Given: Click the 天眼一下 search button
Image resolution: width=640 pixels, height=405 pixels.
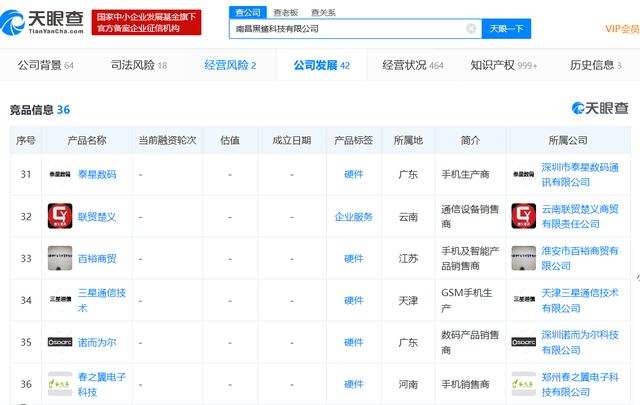Looking at the screenshot, I should click(506, 29).
